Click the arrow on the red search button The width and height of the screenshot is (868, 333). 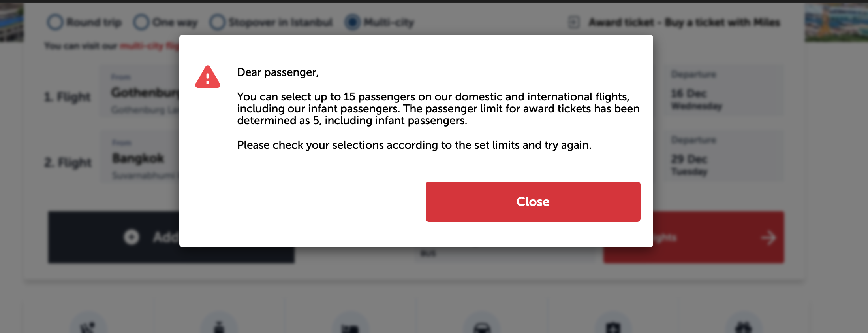point(768,238)
